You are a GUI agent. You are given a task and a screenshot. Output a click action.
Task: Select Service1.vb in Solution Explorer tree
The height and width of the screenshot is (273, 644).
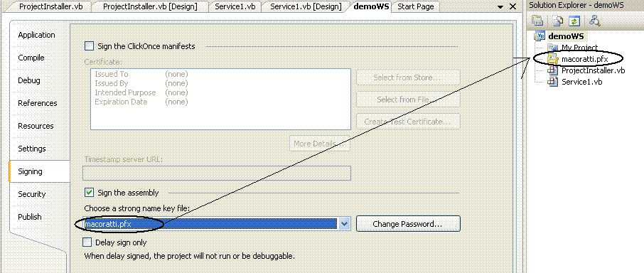tap(581, 82)
